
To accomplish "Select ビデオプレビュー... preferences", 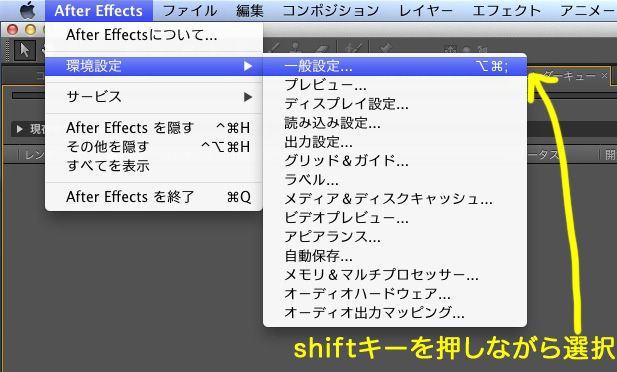I will [x=395, y=218].
